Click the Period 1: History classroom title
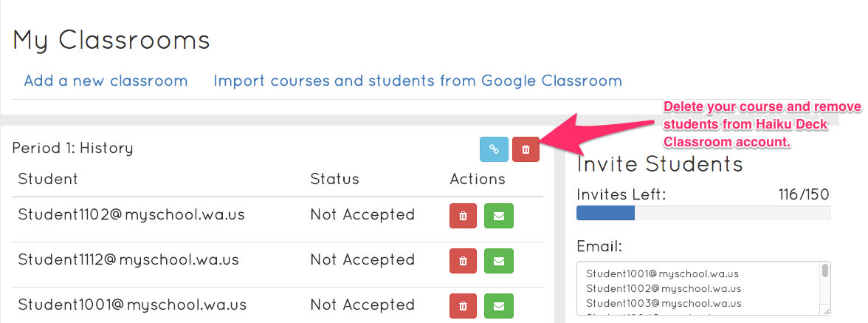The width and height of the screenshot is (868, 323). tap(72, 148)
